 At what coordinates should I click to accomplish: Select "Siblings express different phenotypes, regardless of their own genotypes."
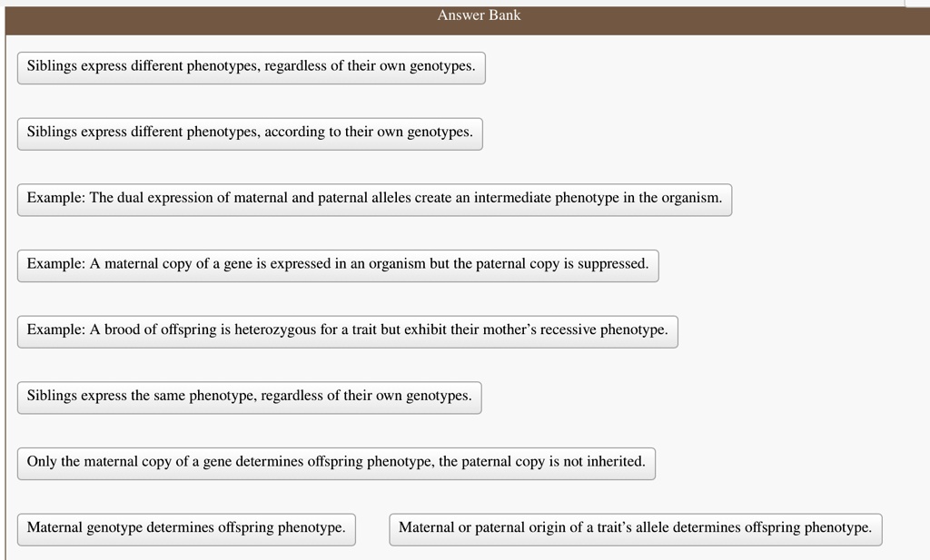click(251, 67)
